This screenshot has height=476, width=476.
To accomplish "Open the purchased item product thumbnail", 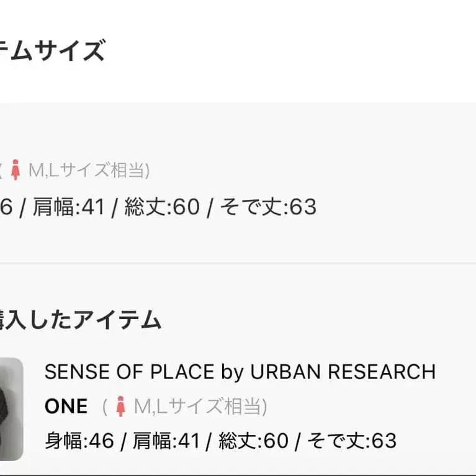I will coord(11,409).
